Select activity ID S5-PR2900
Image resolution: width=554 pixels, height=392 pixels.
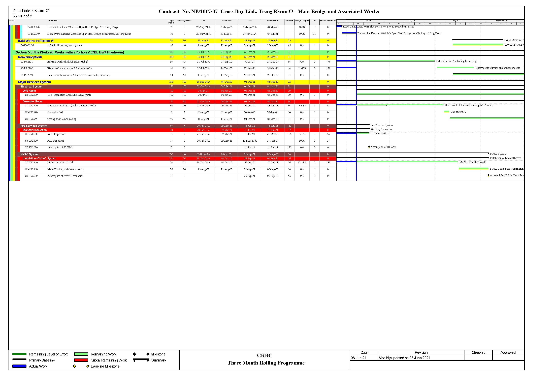[31, 169]
